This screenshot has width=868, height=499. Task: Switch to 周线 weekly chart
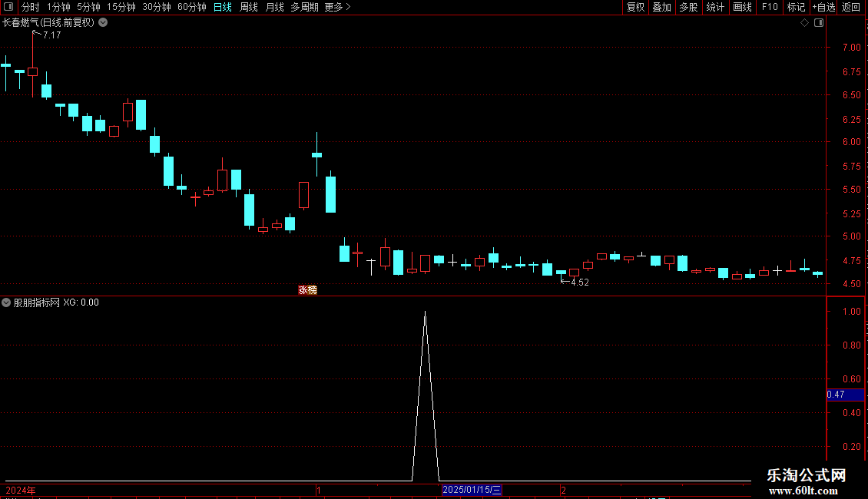click(x=249, y=7)
